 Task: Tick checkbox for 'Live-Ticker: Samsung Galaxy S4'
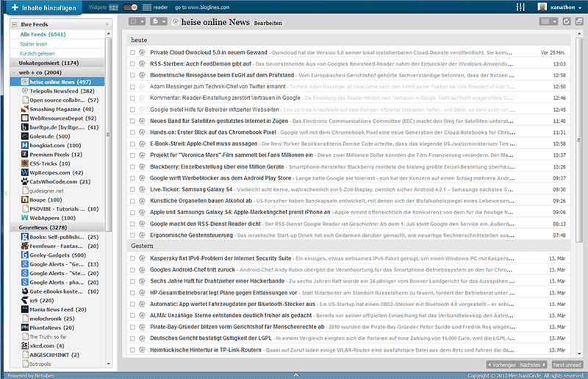coord(132,190)
